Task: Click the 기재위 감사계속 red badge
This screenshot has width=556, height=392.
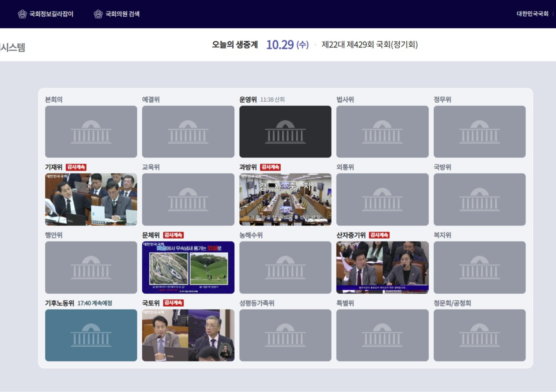Action: 76,167
